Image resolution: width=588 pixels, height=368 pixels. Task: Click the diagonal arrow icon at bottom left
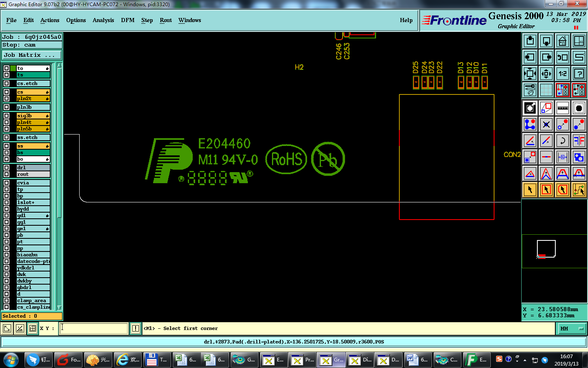click(x=7, y=328)
